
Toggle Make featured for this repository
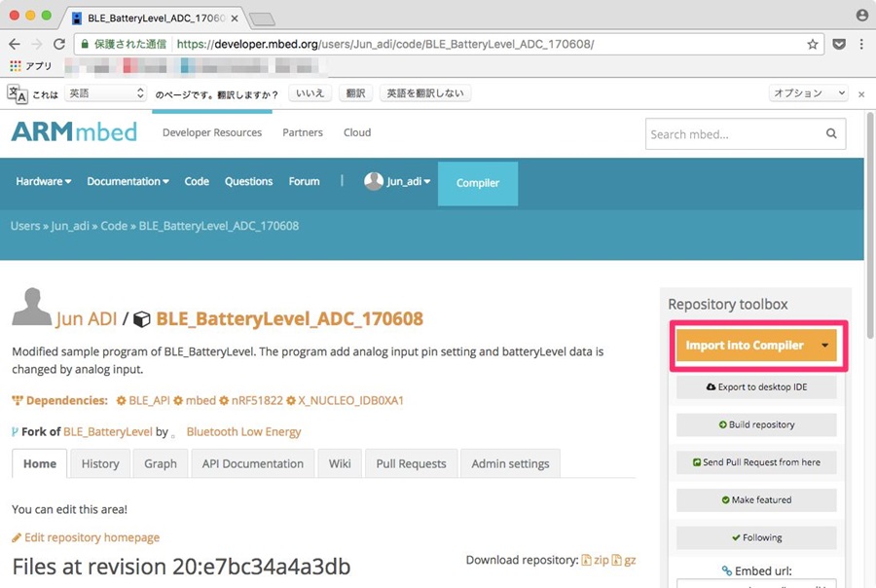tap(758, 499)
